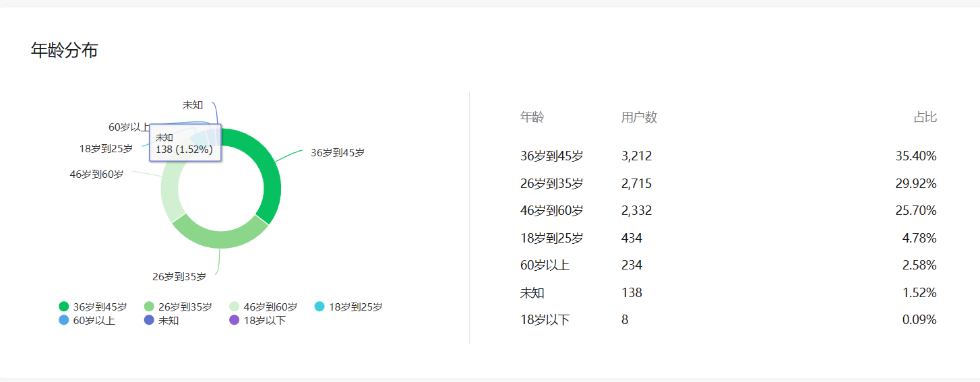Click the purple 18岁以下 legend dot

[x=235, y=320]
